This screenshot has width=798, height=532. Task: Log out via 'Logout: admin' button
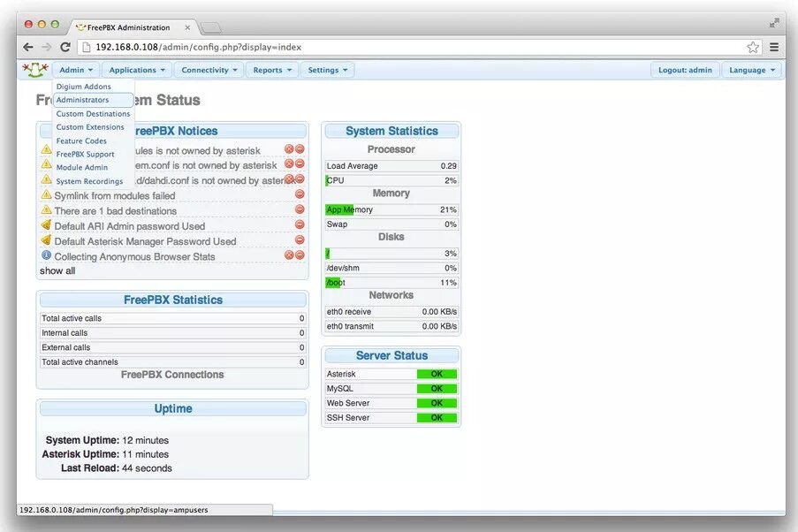685,70
